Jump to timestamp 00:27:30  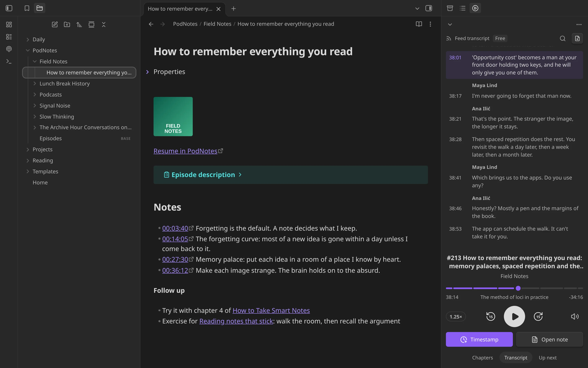coord(175,259)
